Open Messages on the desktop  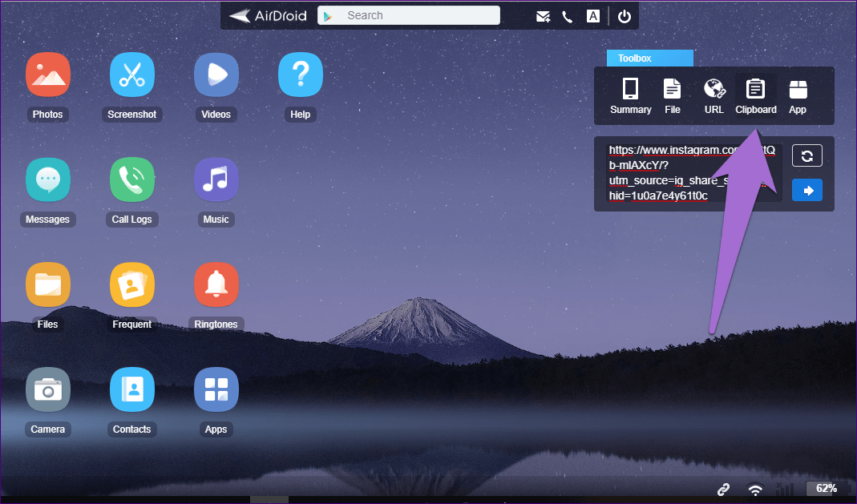[47, 179]
